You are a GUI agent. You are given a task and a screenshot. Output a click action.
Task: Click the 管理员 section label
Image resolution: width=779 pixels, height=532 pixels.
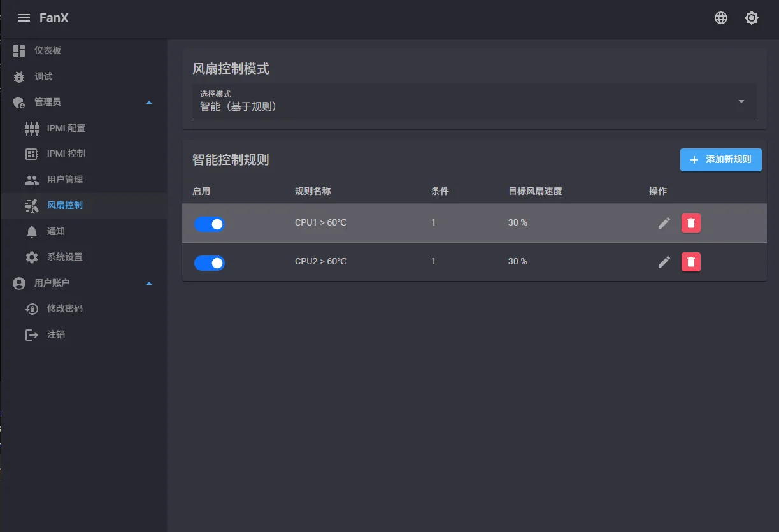coord(48,103)
